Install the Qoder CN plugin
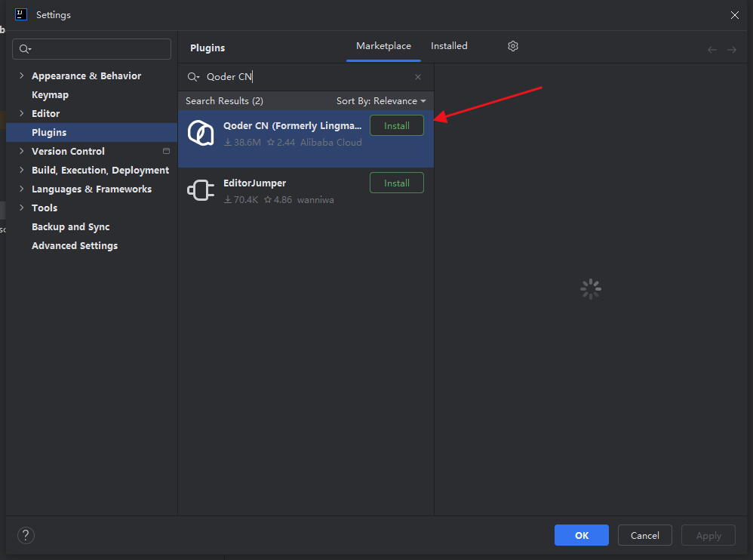 coord(397,126)
